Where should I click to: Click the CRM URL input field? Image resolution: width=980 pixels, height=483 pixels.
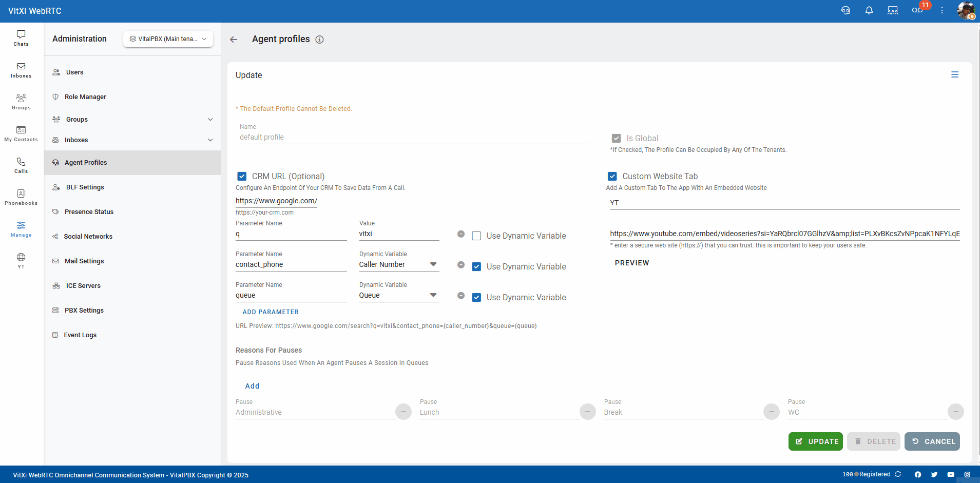click(276, 201)
